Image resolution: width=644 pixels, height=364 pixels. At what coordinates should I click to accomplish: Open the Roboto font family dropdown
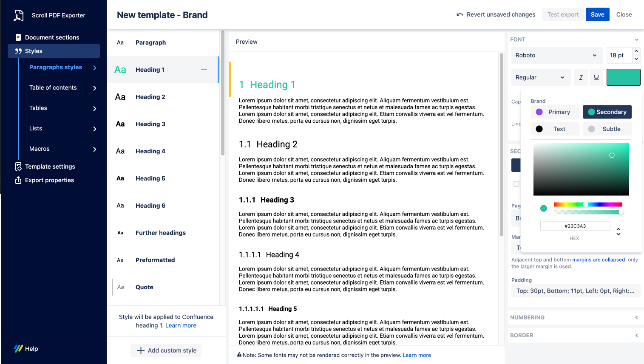tap(556, 55)
